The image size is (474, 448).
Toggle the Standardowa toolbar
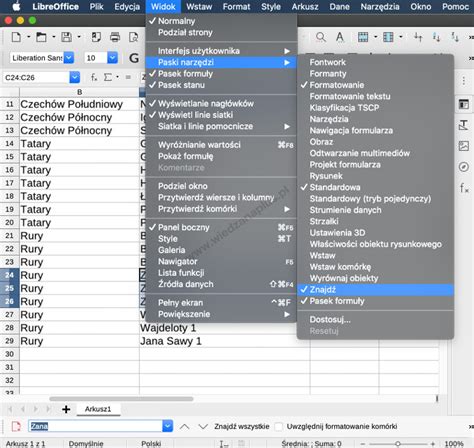pos(375,187)
